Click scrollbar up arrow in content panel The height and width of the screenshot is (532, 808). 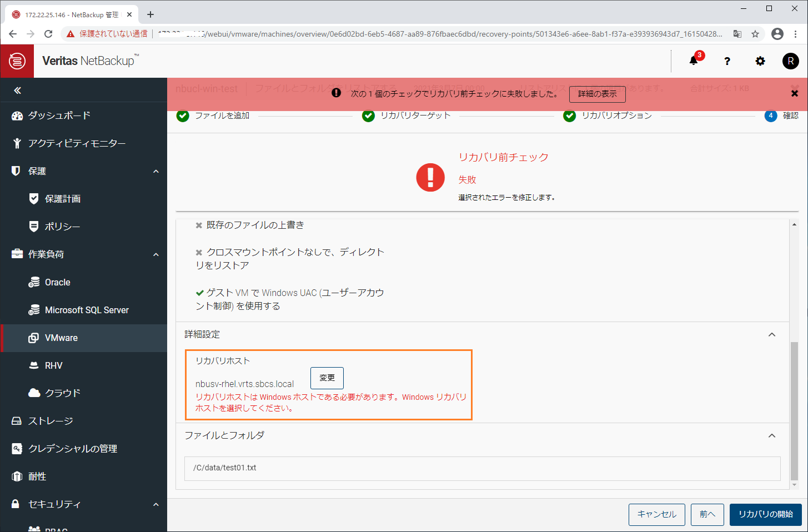click(794, 224)
